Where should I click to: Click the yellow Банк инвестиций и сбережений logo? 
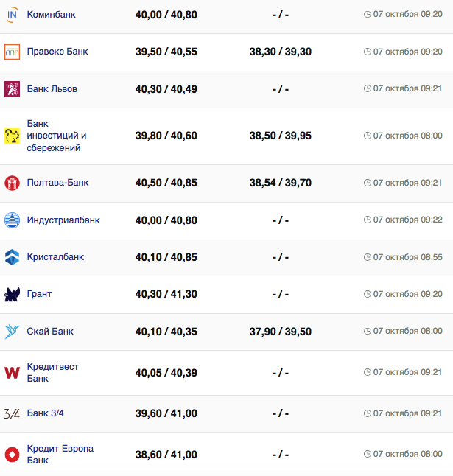12,136
